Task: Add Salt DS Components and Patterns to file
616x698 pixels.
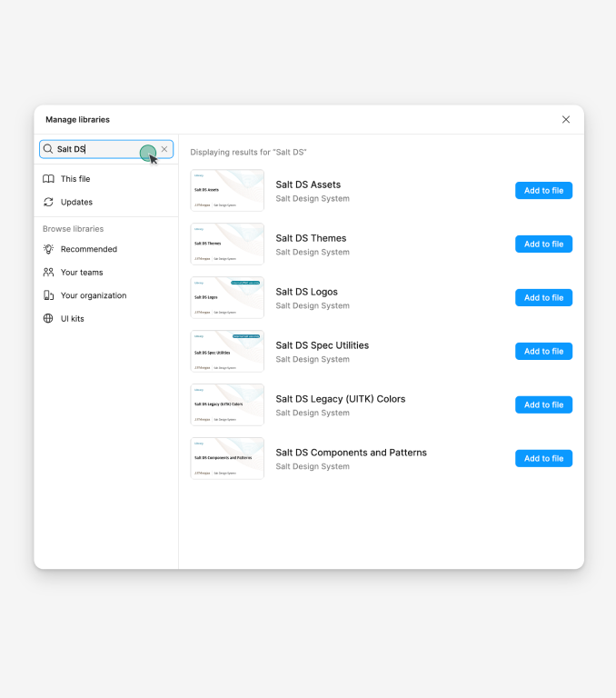Action: coord(543,458)
